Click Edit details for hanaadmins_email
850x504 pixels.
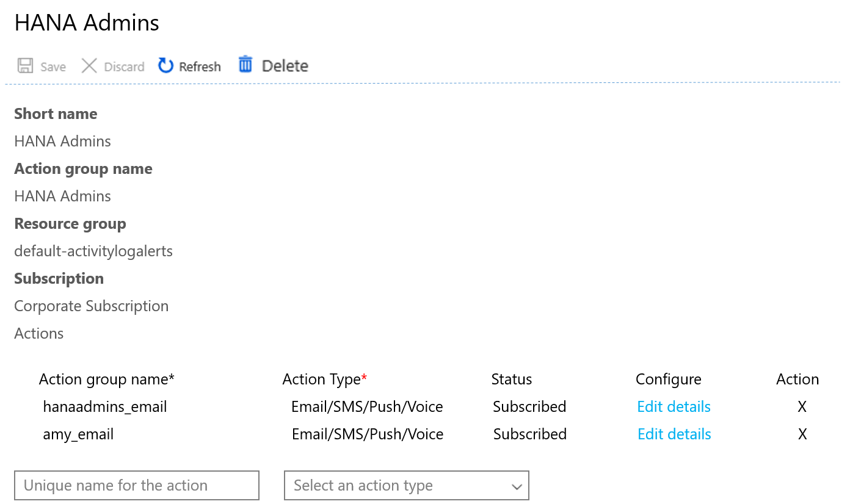(x=674, y=407)
